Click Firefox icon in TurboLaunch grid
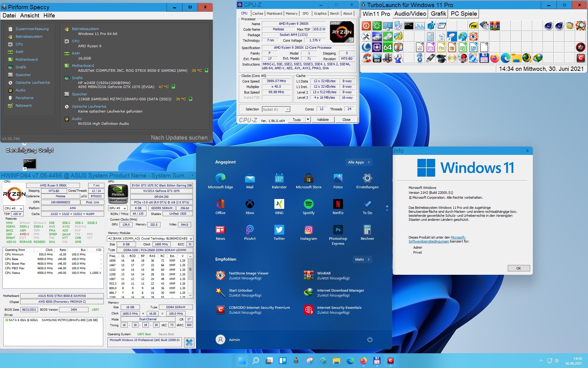This screenshot has width=588, height=368. (495, 58)
